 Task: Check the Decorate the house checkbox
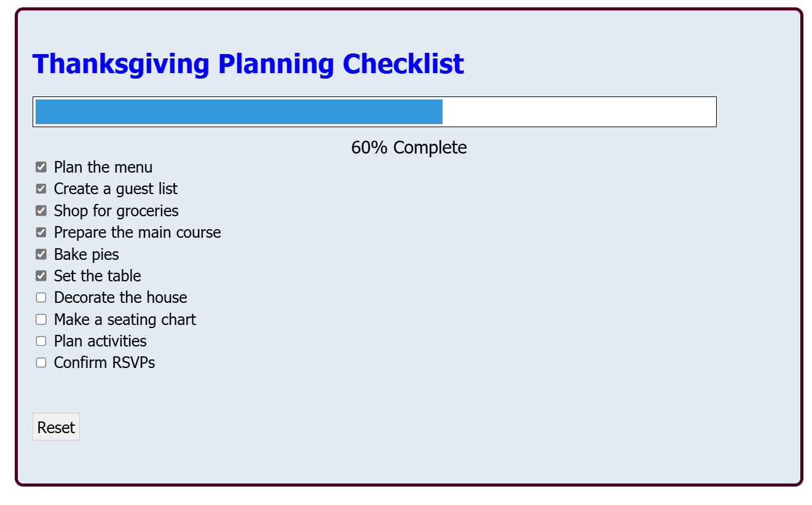tap(41, 297)
